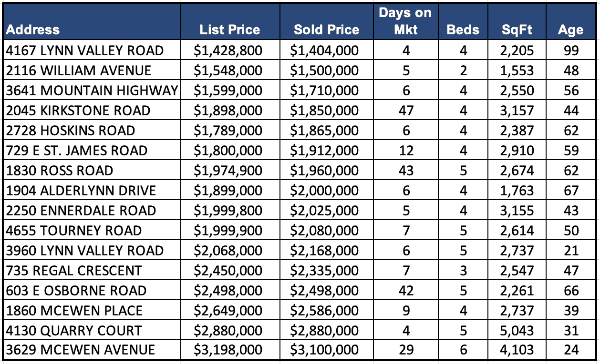Select the List Price header cell
The image size is (600, 364).
click(230, 30)
